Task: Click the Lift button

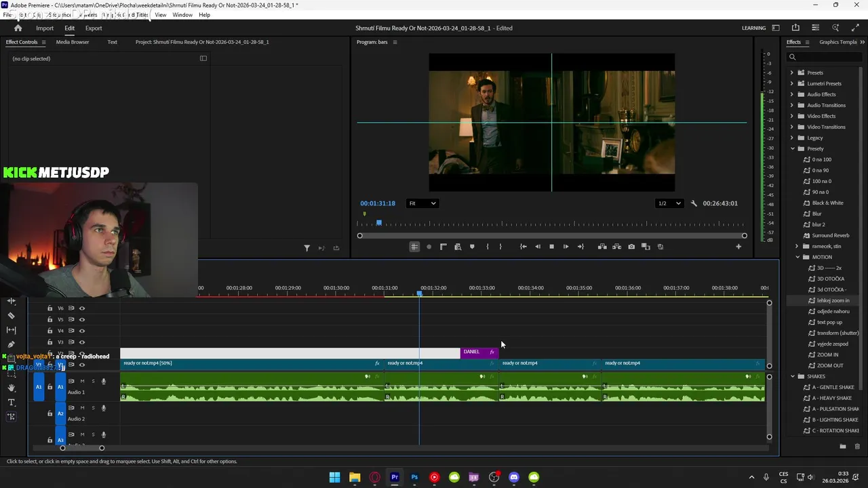Action: pos(602,247)
